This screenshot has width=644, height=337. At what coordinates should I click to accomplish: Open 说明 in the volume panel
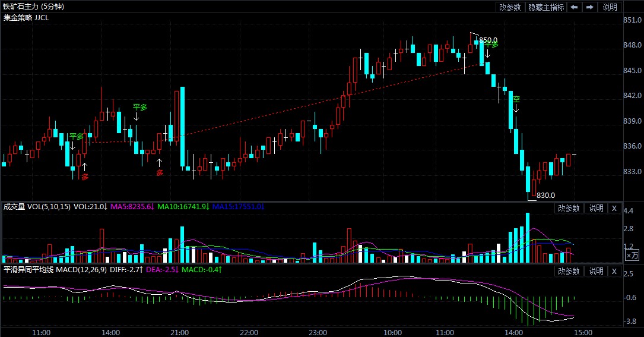[x=595, y=208]
